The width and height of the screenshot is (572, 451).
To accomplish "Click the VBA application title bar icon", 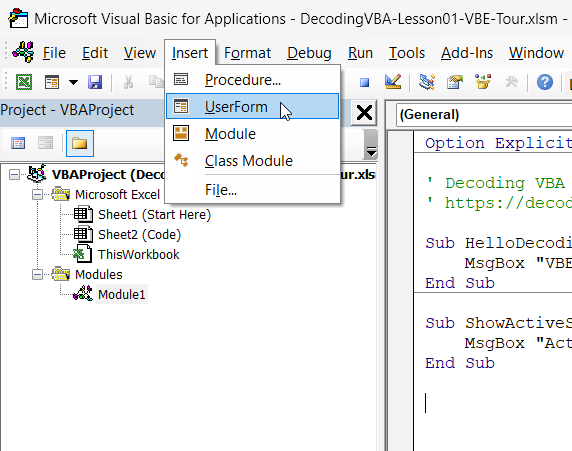I will click(18, 18).
